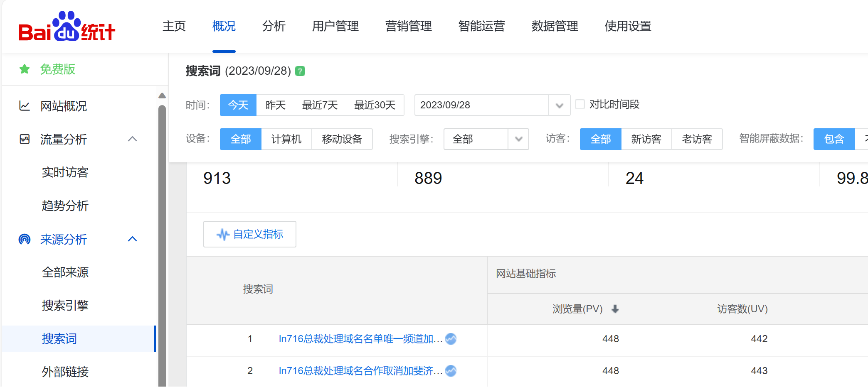Toggle the 对比时间段 checkbox
Image resolution: width=868 pixels, height=387 pixels.
(580, 104)
